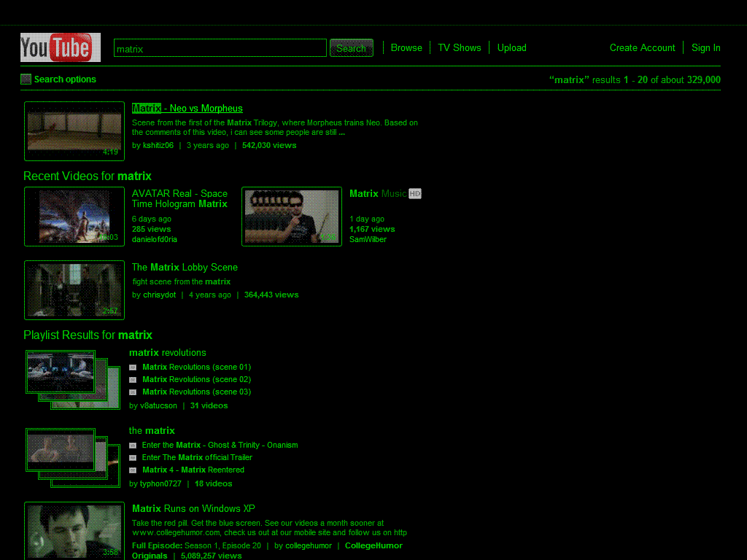Click the HD badge beside Matrix Music
Screen dimensions: 747x560
click(415, 194)
